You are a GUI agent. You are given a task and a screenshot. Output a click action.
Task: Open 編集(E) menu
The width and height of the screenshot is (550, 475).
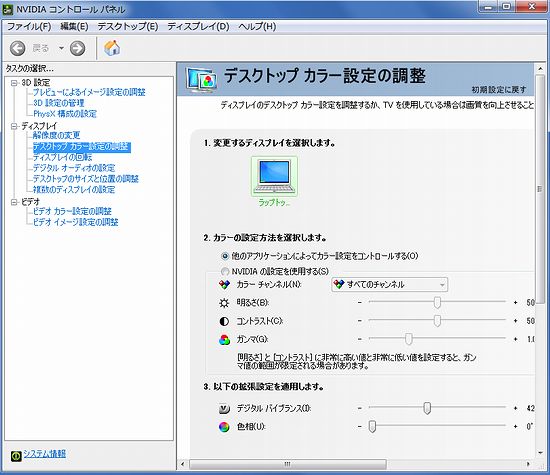tap(74, 26)
